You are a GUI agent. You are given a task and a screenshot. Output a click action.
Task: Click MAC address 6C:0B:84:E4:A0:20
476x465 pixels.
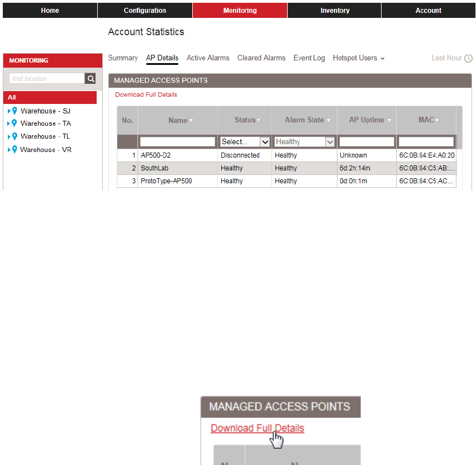[x=427, y=155]
